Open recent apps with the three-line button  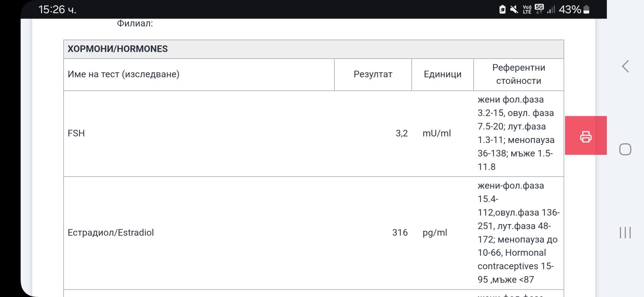point(625,233)
